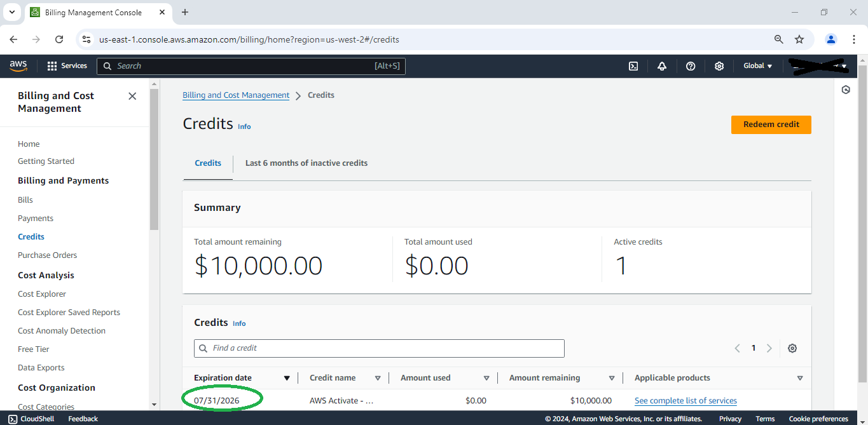
Task: Launch CloudShell from the top navigation icon
Action: pyautogui.click(x=633, y=66)
